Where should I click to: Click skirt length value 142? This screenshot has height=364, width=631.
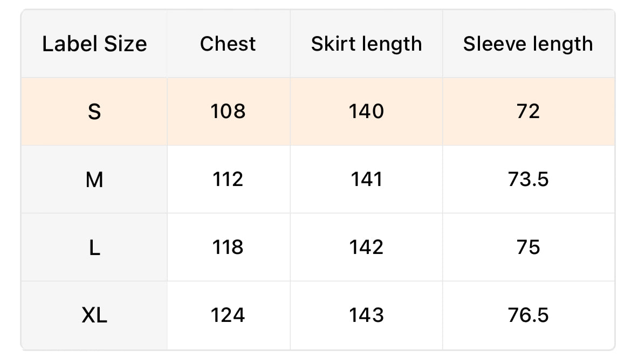(366, 248)
